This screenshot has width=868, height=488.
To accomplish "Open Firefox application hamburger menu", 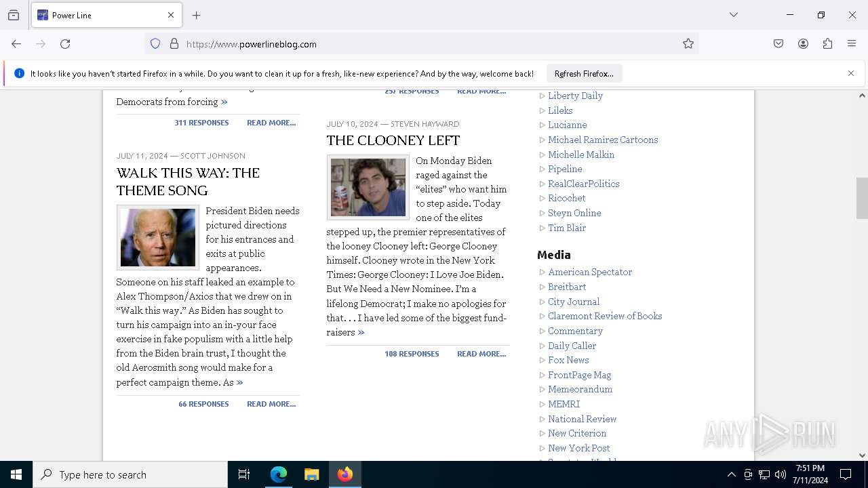I will [x=852, y=44].
